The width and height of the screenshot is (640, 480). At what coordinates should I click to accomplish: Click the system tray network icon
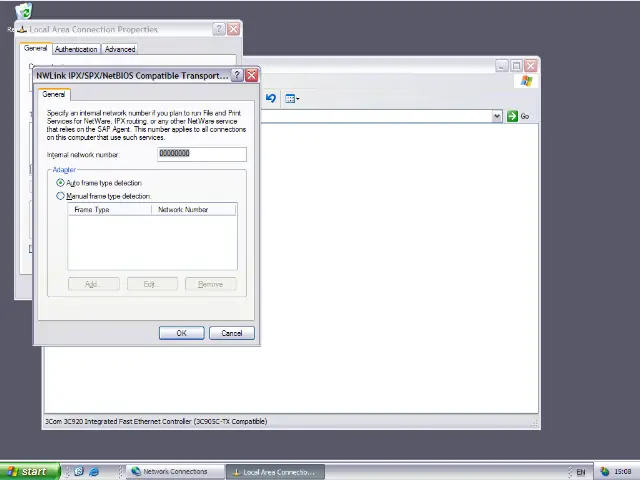[x=604, y=471]
